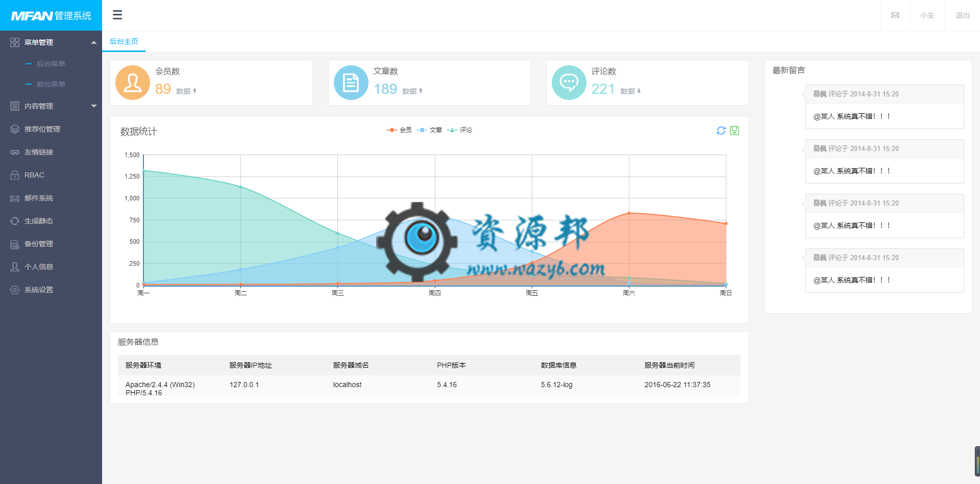
Task: Click the 数据统计 chart title
Action: [138, 132]
